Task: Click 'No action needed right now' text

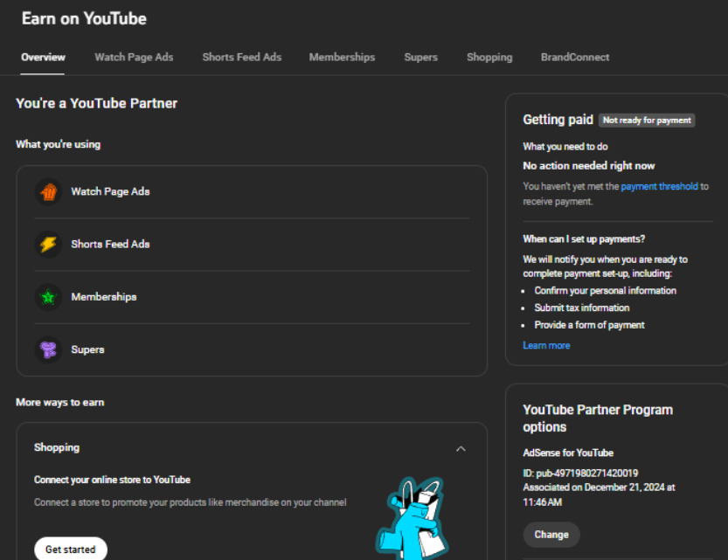Action: click(x=589, y=166)
